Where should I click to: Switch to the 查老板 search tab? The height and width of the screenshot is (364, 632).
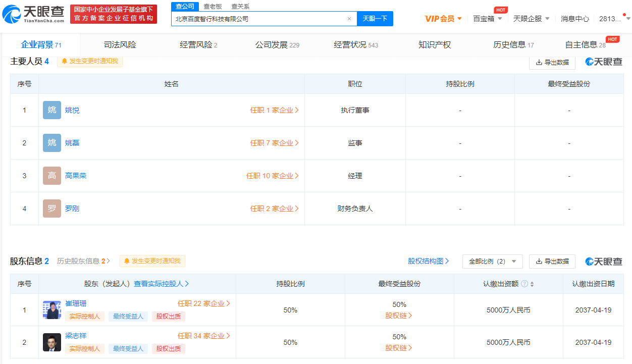click(x=213, y=7)
